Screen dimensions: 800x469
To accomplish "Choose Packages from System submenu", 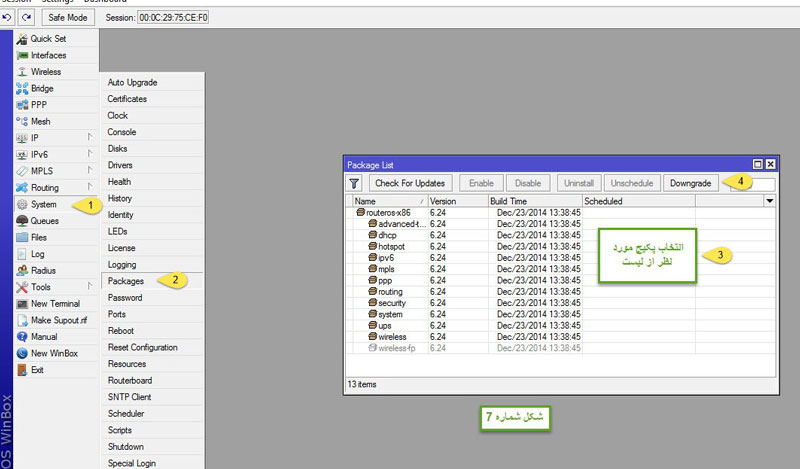I will (152, 281).
